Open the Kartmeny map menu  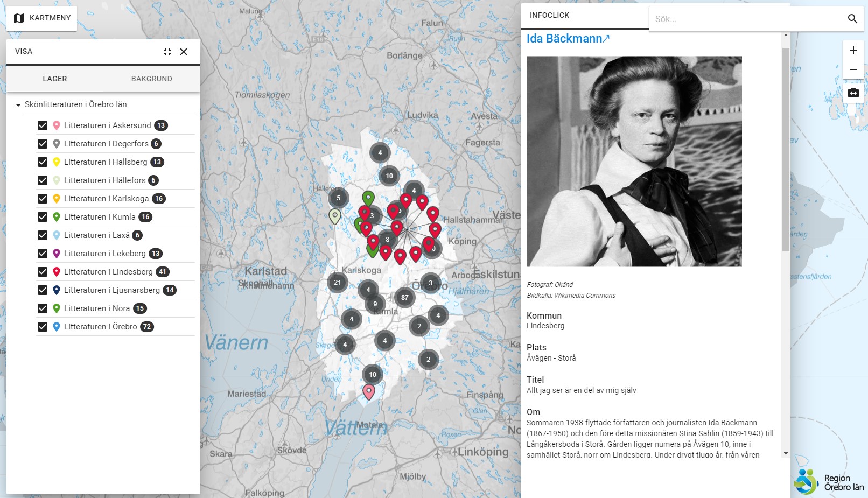click(x=42, y=18)
